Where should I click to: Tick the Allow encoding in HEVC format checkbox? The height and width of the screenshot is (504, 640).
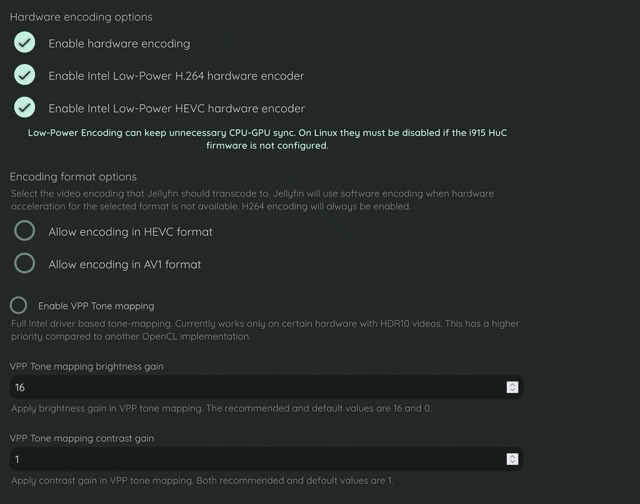pyautogui.click(x=25, y=231)
